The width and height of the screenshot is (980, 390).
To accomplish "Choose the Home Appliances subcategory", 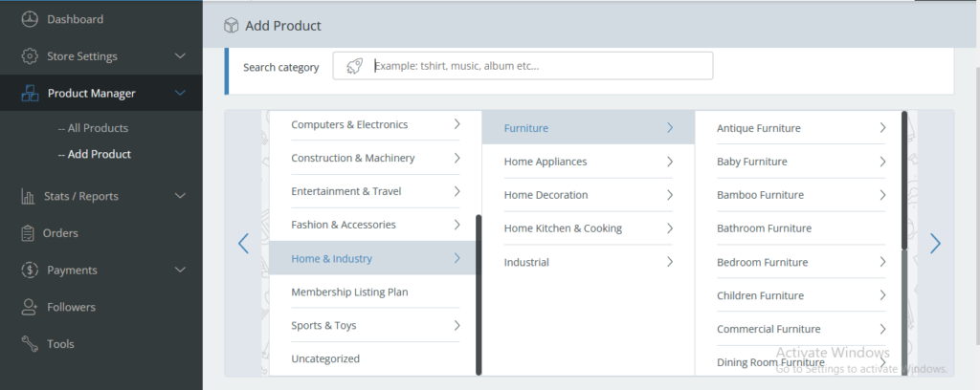I will click(x=546, y=162).
